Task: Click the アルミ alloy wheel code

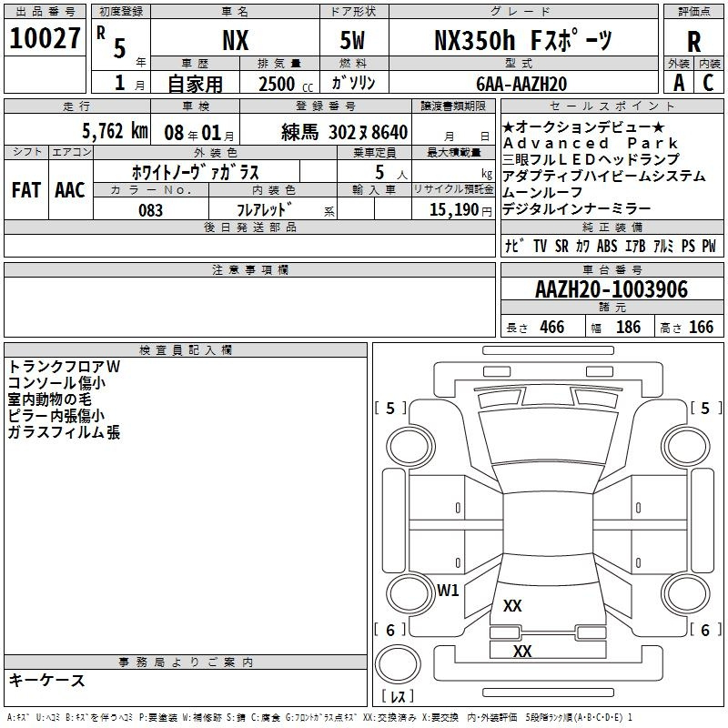Action: [663, 246]
